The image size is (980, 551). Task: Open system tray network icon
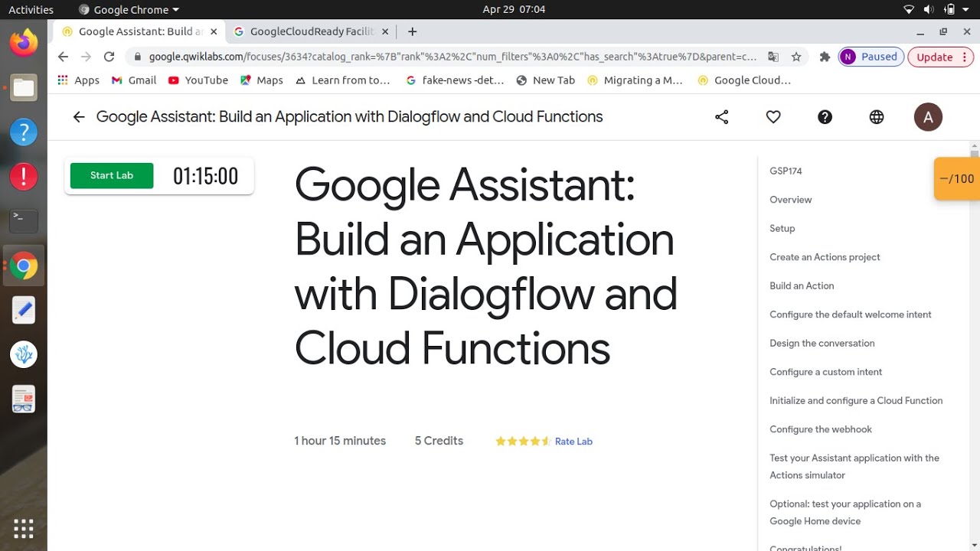click(x=909, y=10)
